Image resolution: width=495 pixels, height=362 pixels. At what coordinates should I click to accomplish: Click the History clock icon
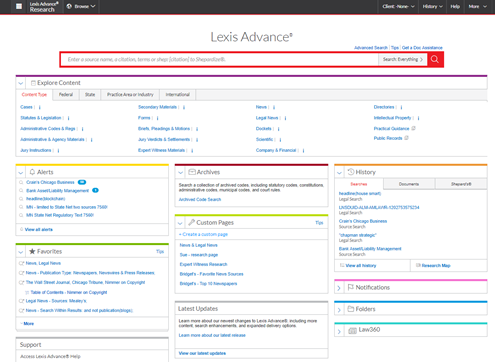click(351, 172)
